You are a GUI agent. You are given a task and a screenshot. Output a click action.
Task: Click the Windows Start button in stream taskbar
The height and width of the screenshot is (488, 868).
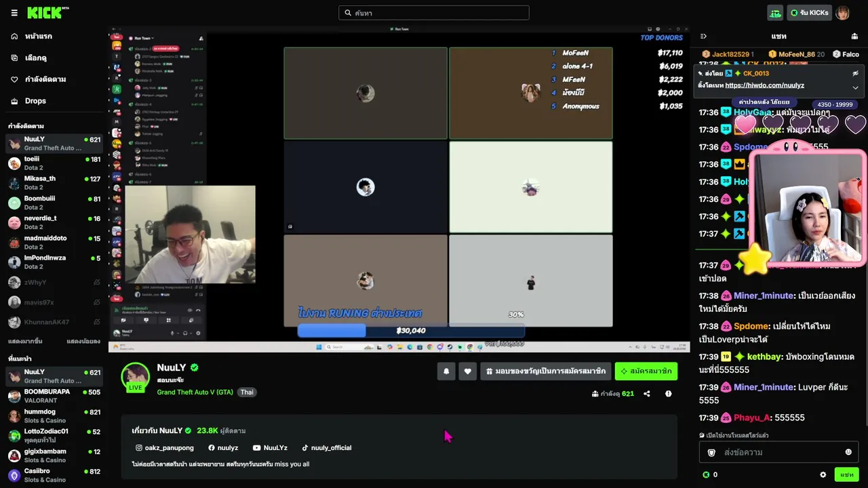click(318, 347)
